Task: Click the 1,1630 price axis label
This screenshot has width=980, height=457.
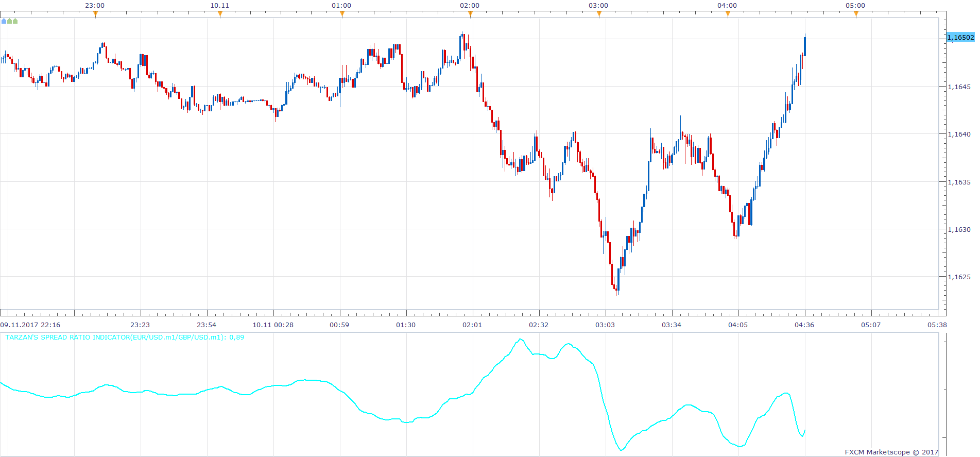Action: (959, 229)
